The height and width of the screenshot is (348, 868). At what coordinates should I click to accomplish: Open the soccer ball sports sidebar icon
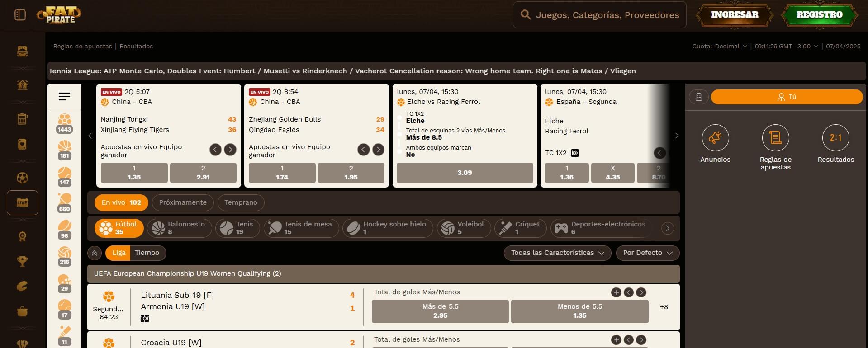(22, 178)
